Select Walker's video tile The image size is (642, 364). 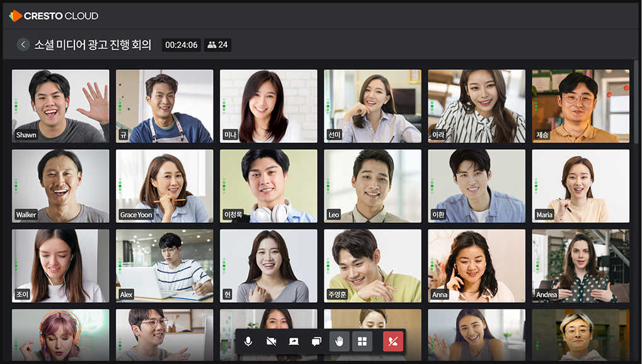coord(60,186)
